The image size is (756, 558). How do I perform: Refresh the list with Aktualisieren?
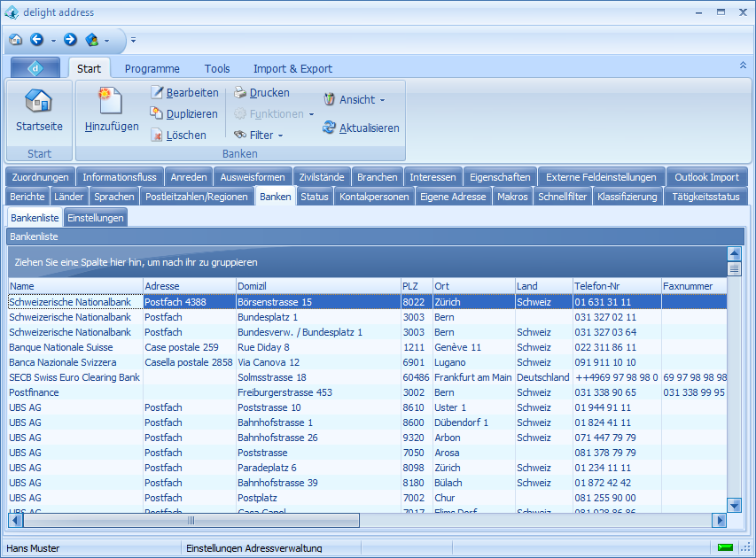(360, 128)
